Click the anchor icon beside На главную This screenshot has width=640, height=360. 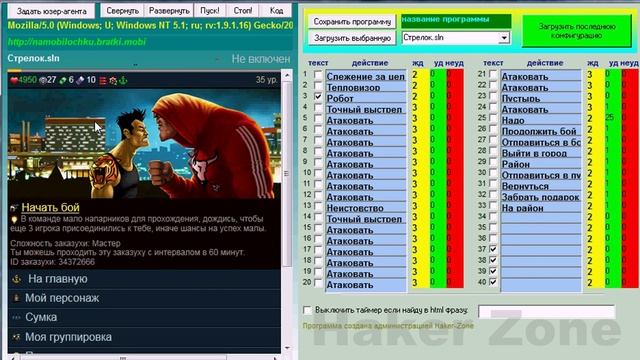point(17,279)
